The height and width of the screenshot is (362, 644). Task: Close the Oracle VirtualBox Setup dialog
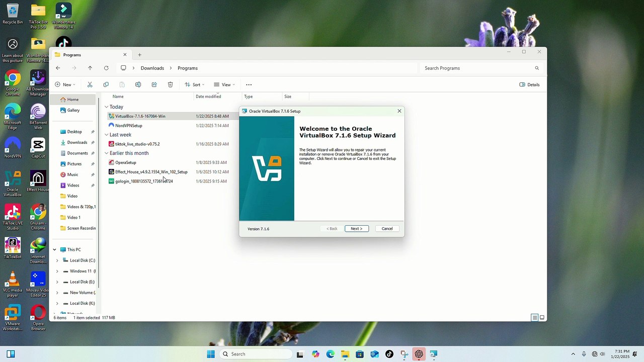click(x=399, y=111)
